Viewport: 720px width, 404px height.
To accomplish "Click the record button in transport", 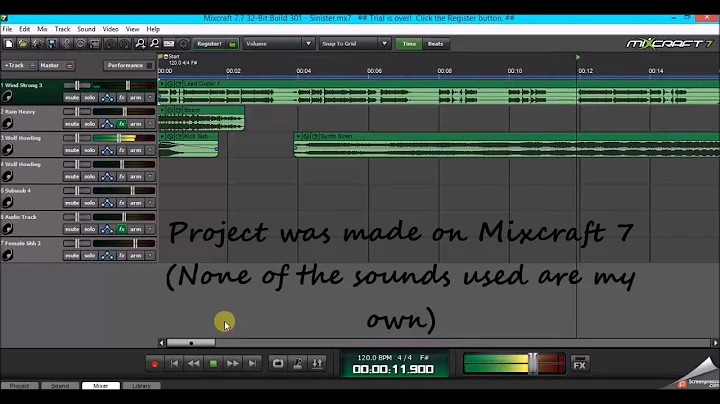I will [155, 364].
